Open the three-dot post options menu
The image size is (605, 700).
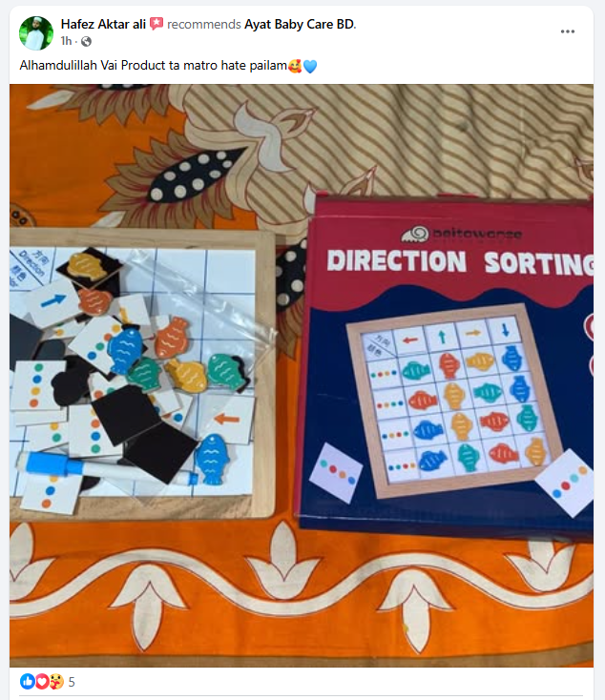coord(568,31)
